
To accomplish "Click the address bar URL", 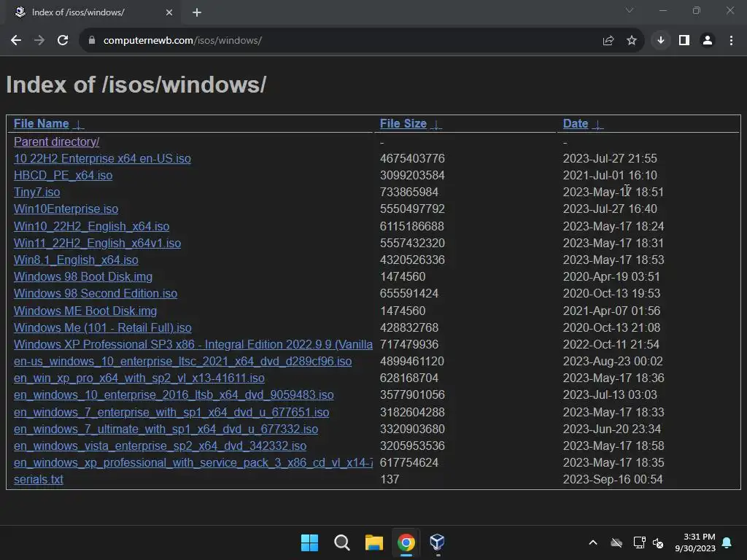I will coord(182,41).
